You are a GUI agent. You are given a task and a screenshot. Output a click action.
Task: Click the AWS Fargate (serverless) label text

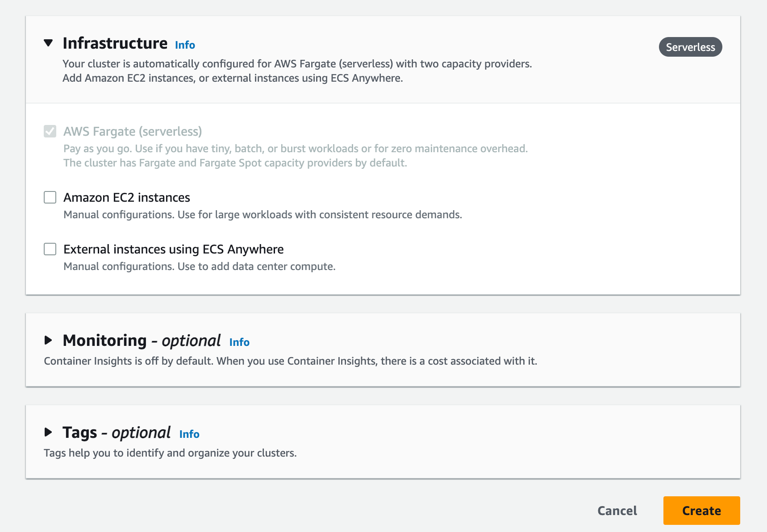(133, 131)
